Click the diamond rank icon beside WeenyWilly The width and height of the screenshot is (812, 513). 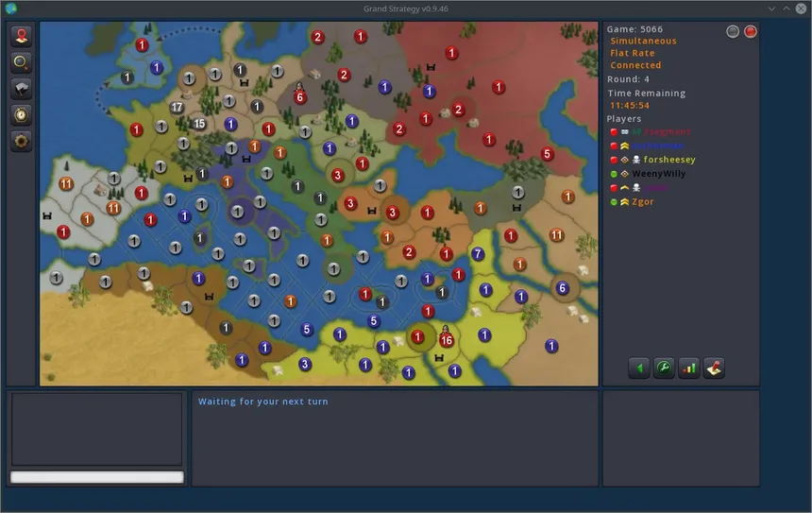click(624, 174)
